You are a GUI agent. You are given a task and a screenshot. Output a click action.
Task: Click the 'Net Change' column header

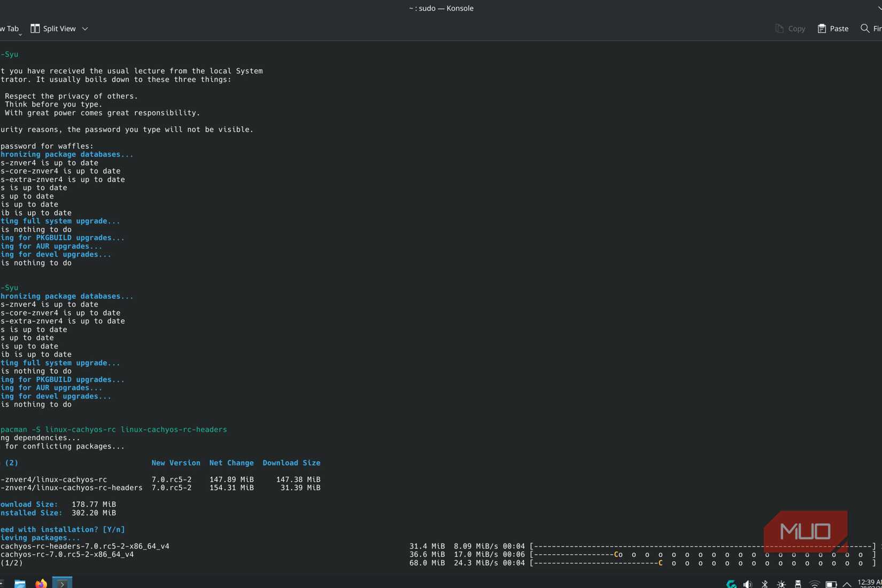point(231,463)
